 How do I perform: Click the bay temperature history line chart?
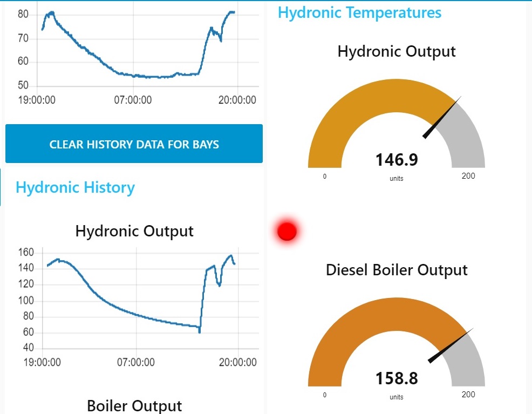(139, 55)
